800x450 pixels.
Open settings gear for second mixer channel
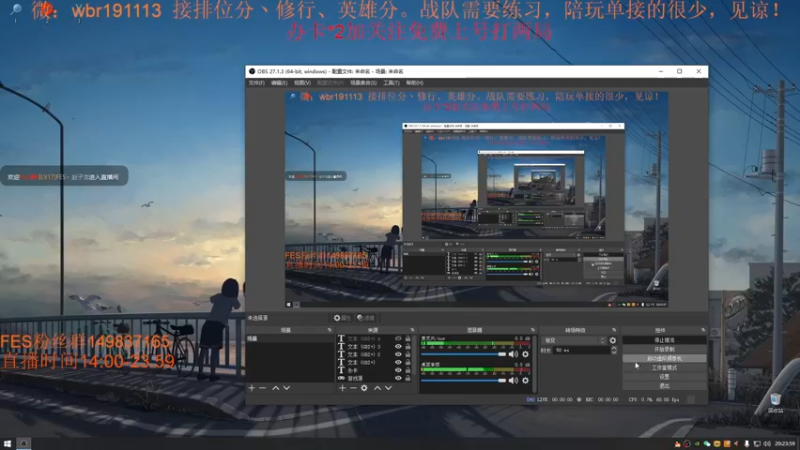tap(525, 380)
